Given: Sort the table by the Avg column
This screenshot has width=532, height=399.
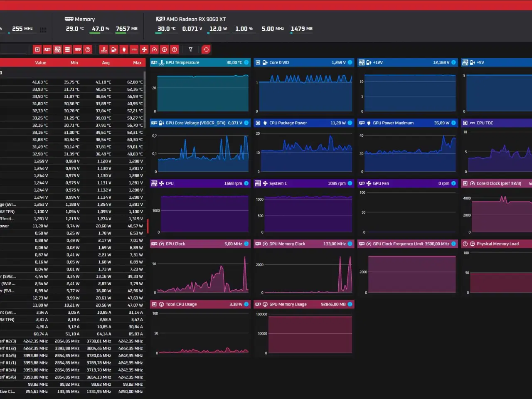Looking at the screenshot, I should point(106,63).
